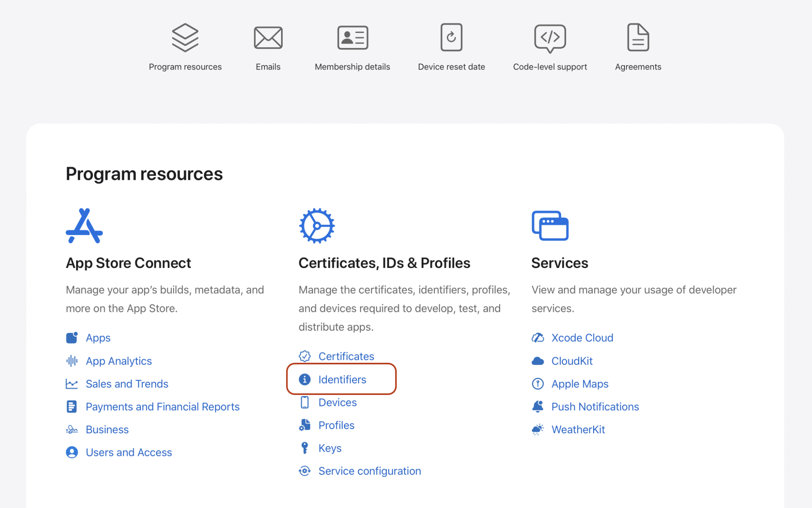Open the Profiles link
The height and width of the screenshot is (508, 812).
point(336,425)
